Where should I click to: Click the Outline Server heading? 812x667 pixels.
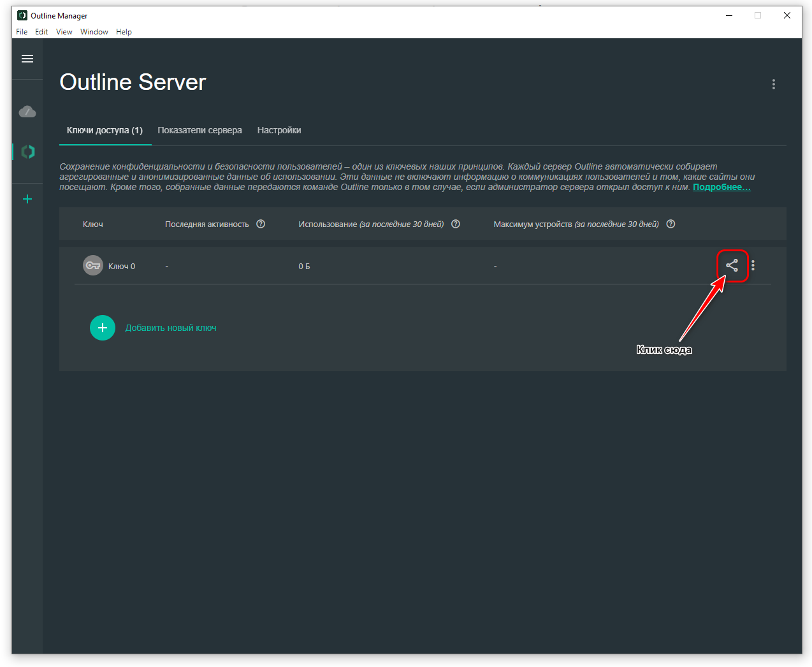[133, 82]
